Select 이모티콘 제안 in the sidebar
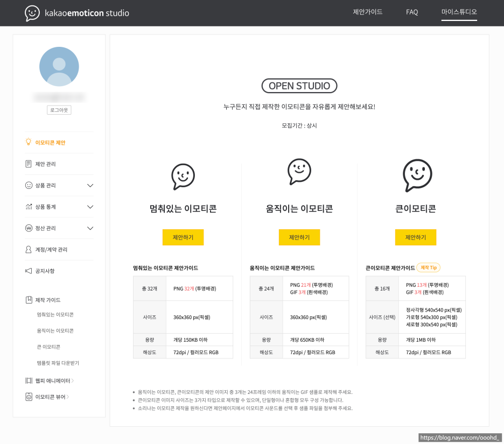Screen dimensions: 504x444 [50, 143]
